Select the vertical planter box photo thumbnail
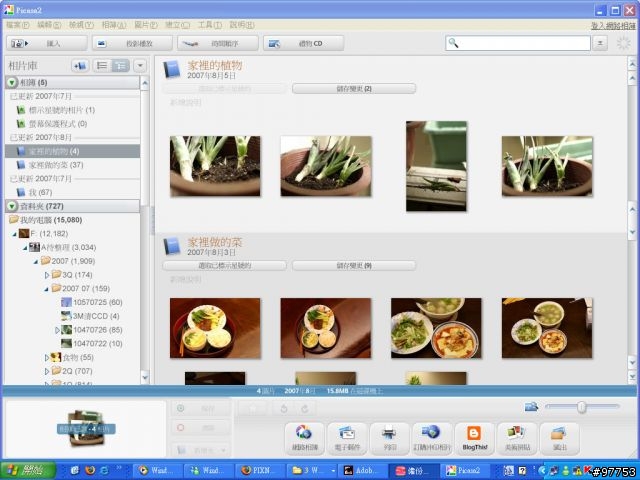This screenshot has height=480, width=640. pyautogui.click(x=436, y=166)
